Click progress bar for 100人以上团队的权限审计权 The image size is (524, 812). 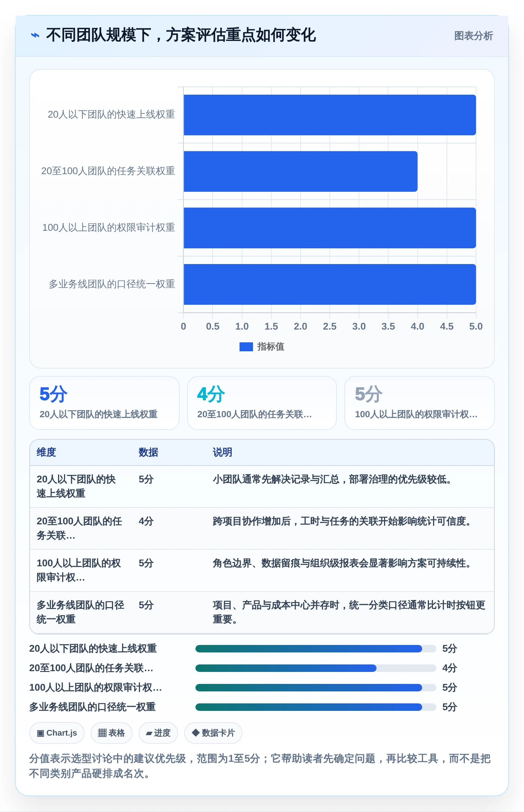tap(316, 688)
